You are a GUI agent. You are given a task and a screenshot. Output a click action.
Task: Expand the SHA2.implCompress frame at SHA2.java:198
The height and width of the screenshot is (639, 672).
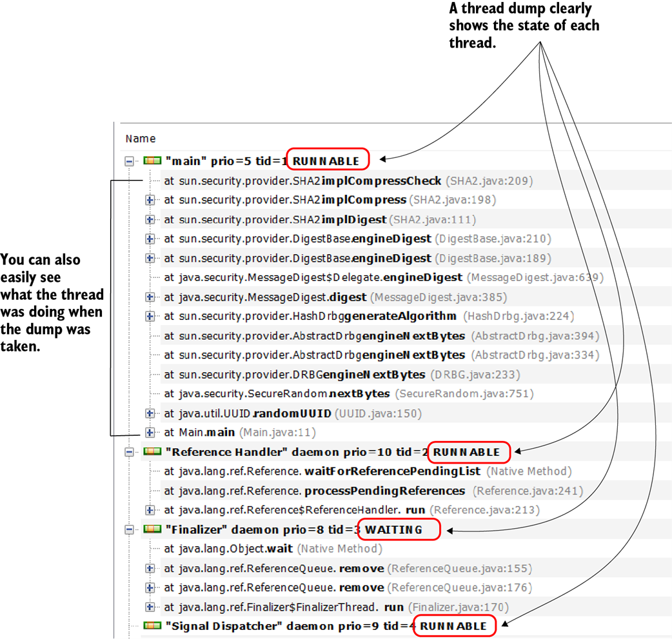[x=150, y=201]
